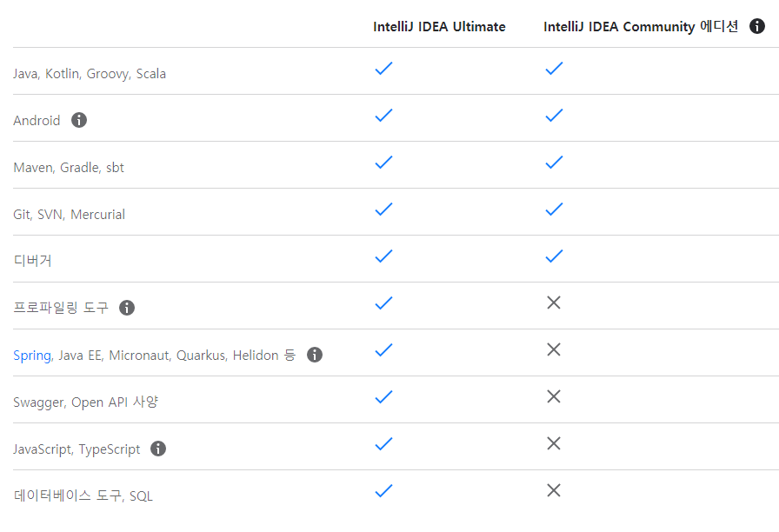Screen dimensions: 779x532
Task: Click the Community X mark for JavaScript, TypeScript
Action: point(554,443)
